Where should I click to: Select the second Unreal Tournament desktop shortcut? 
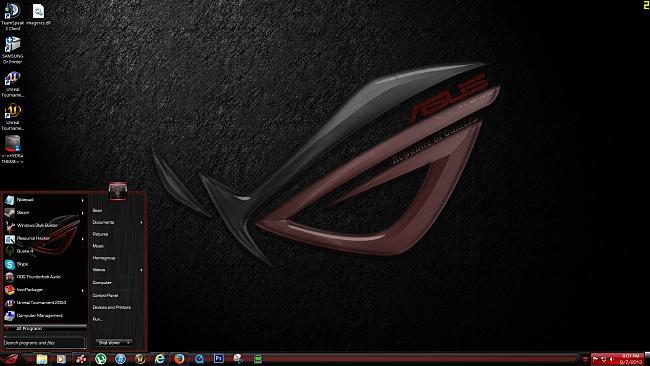click(12, 117)
